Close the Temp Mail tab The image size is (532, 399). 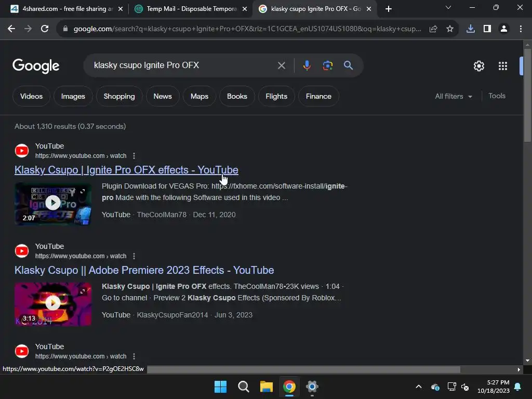click(x=245, y=9)
